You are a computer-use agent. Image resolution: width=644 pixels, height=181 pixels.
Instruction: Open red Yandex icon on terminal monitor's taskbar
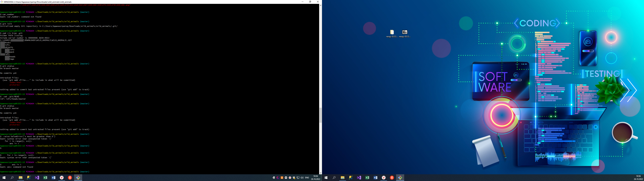click(x=70, y=178)
